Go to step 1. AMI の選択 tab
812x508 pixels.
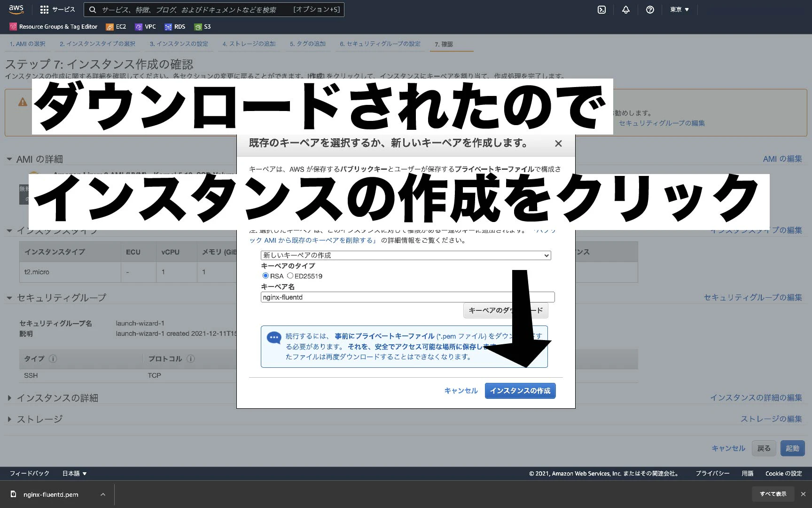27,44
